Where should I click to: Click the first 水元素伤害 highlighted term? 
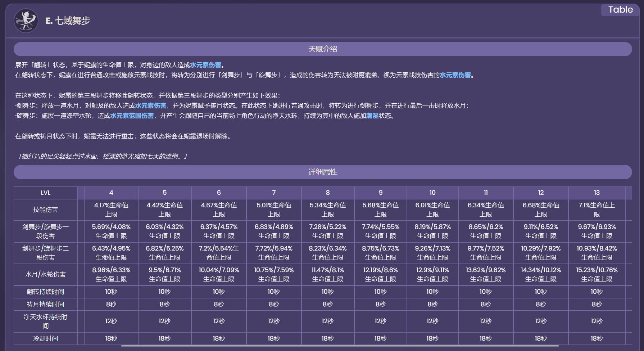click(205, 65)
